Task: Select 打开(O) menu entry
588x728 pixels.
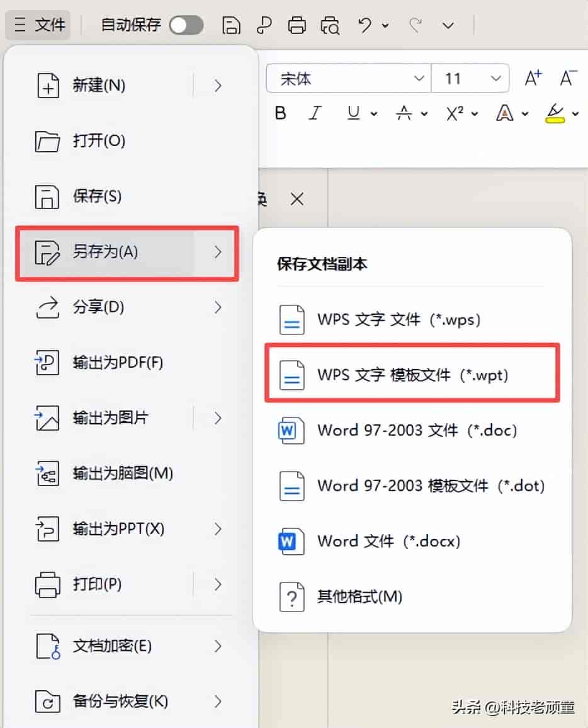Action: (x=128, y=140)
